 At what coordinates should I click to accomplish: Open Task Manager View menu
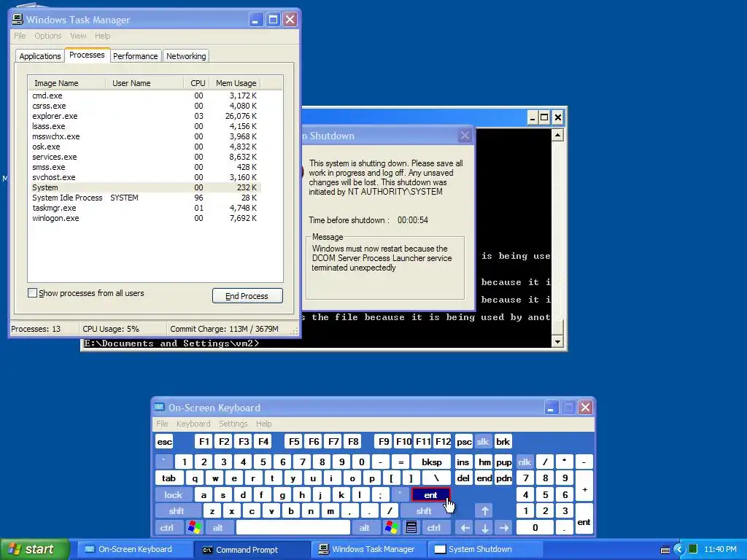(78, 36)
